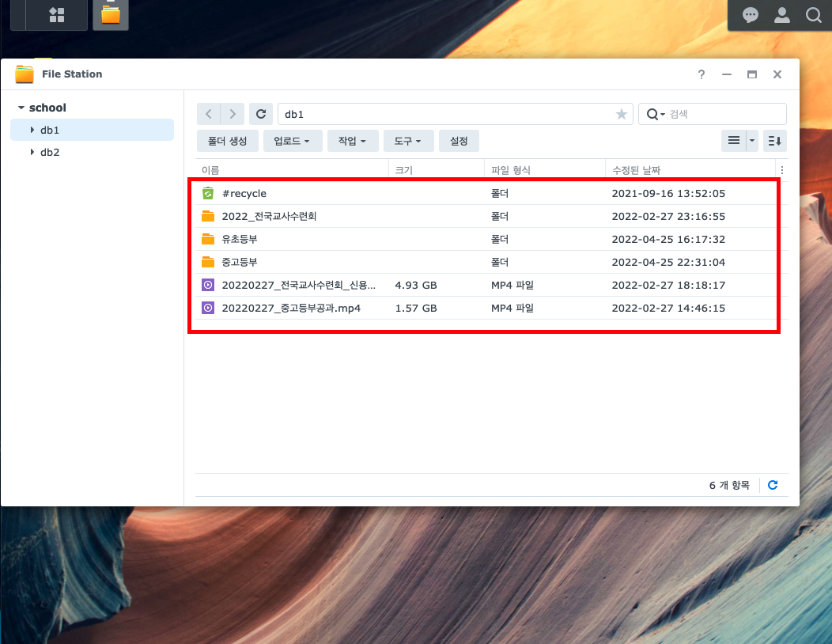Open the 작업 dropdown menu

352,141
